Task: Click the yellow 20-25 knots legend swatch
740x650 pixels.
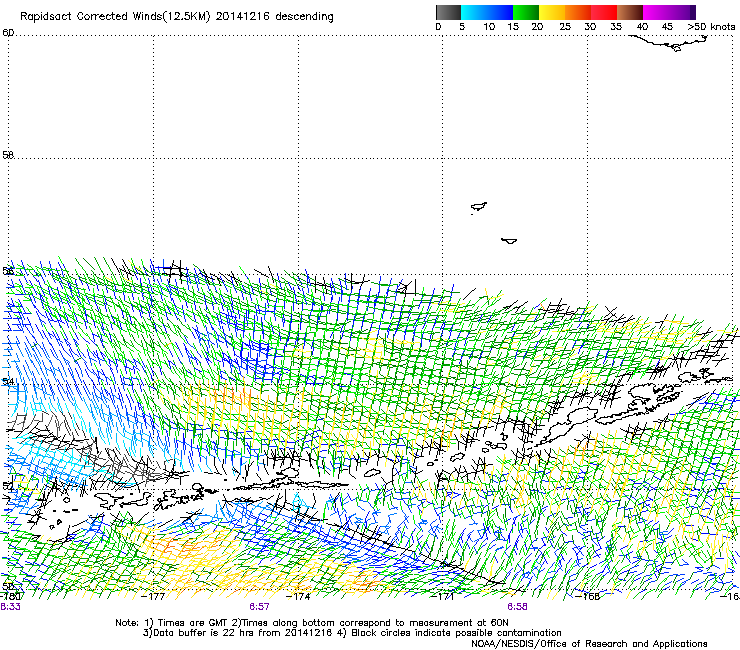Action: [x=552, y=12]
